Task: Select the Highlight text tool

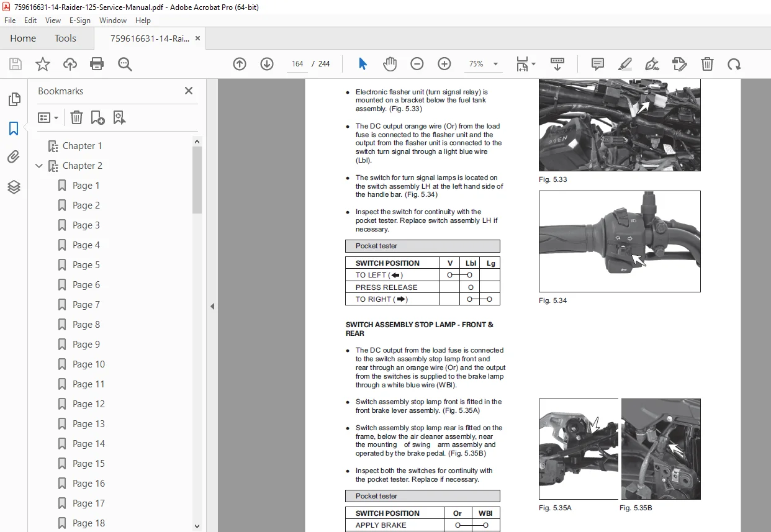Action: tap(625, 64)
